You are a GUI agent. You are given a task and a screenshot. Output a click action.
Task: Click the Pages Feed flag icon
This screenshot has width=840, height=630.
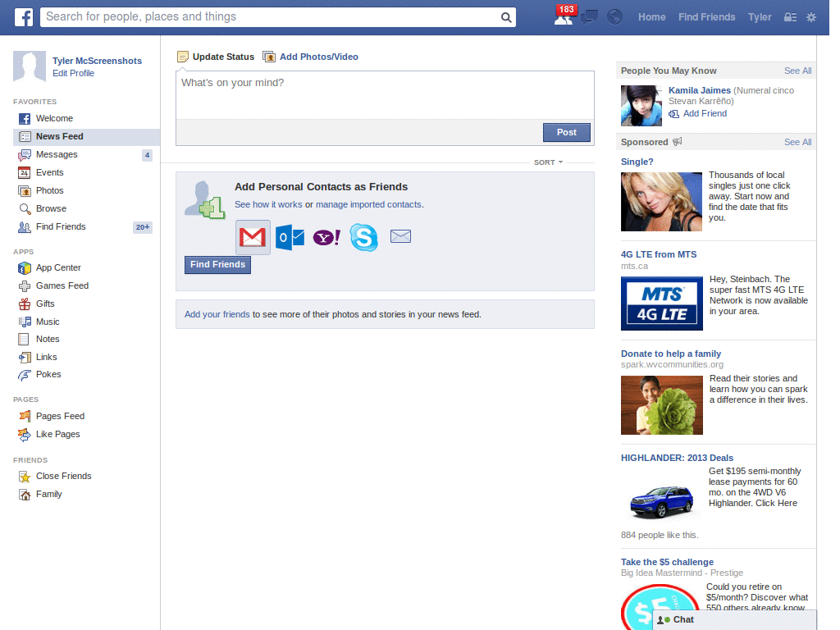[x=25, y=416]
